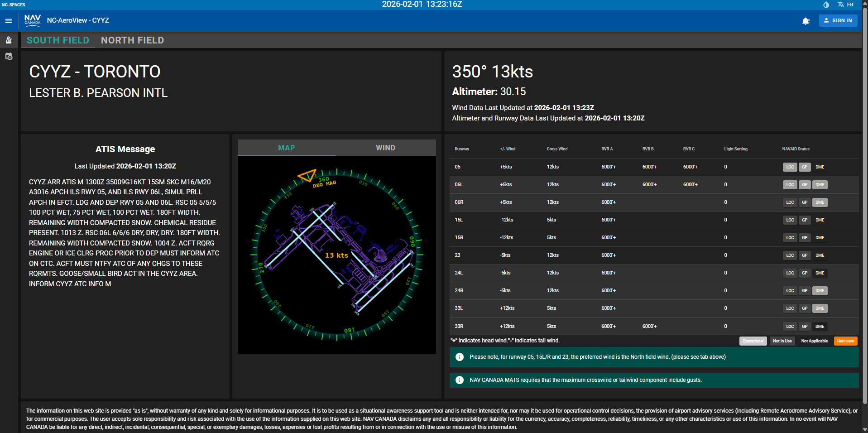Toggle DME status for runway 06L
This screenshot has height=433, width=868.
tap(820, 184)
